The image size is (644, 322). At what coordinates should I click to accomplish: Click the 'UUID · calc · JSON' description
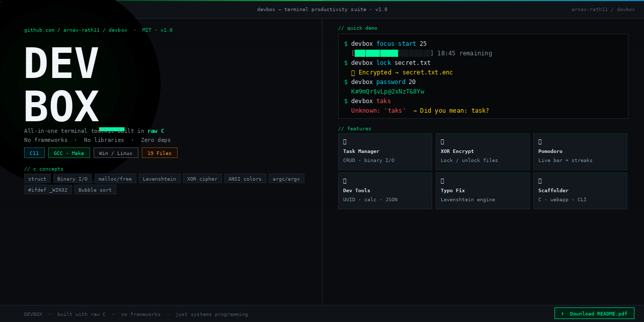pyautogui.click(x=370, y=200)
